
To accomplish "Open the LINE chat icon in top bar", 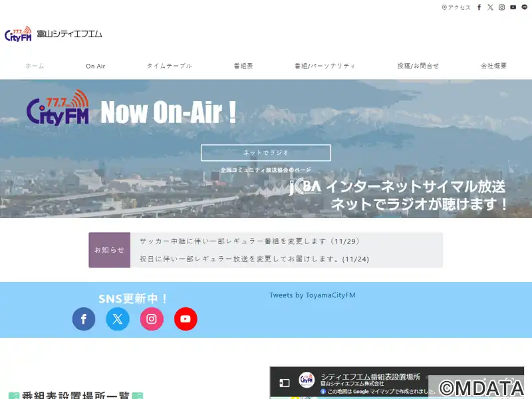I will click(x=524, y=7).
